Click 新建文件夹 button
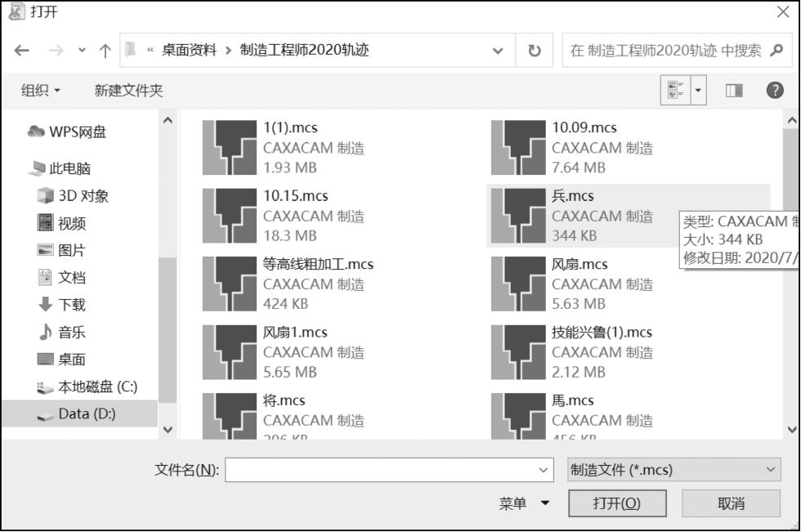 (129, 91)
